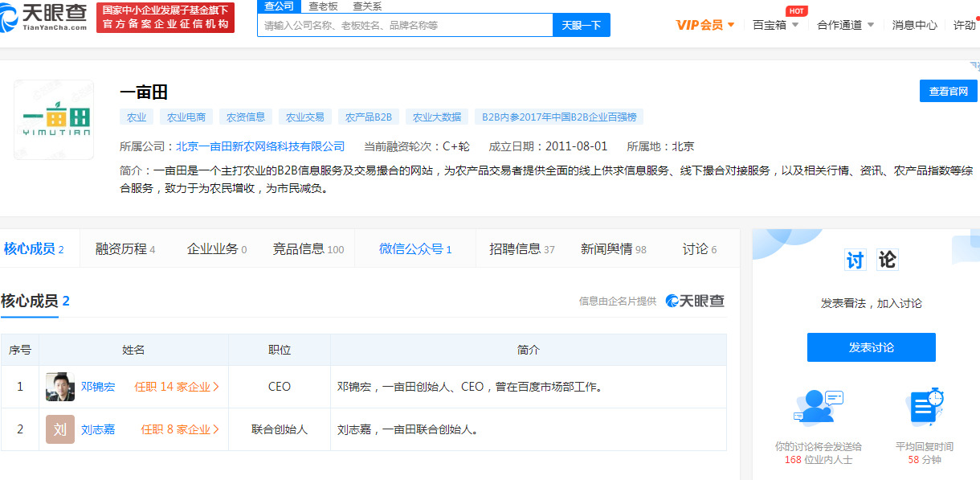Open the 许劭 user account link
This screenshot has width=980, height=480.
pos(965,25)
